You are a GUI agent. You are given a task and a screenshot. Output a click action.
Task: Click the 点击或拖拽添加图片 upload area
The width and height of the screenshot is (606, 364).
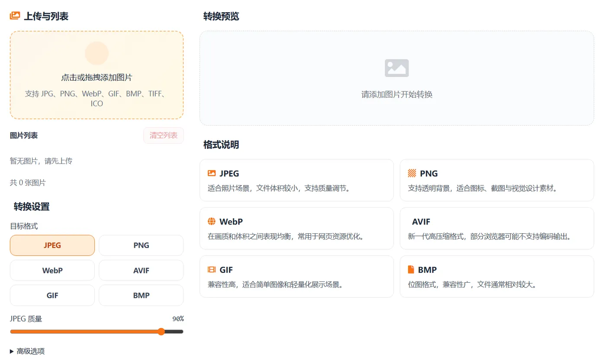coord(97,75)
